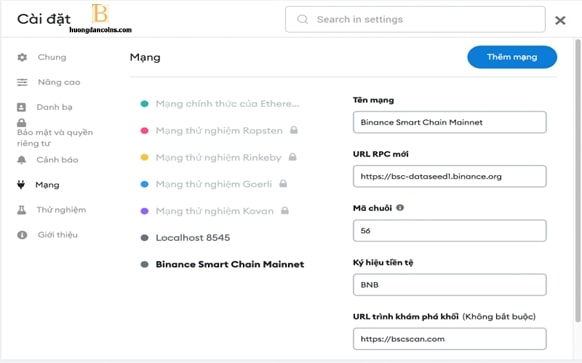This screenshot has height=363, width=582.
Task: Click the lock icon beside Ropsten network
Action: (x=294, y=130)
